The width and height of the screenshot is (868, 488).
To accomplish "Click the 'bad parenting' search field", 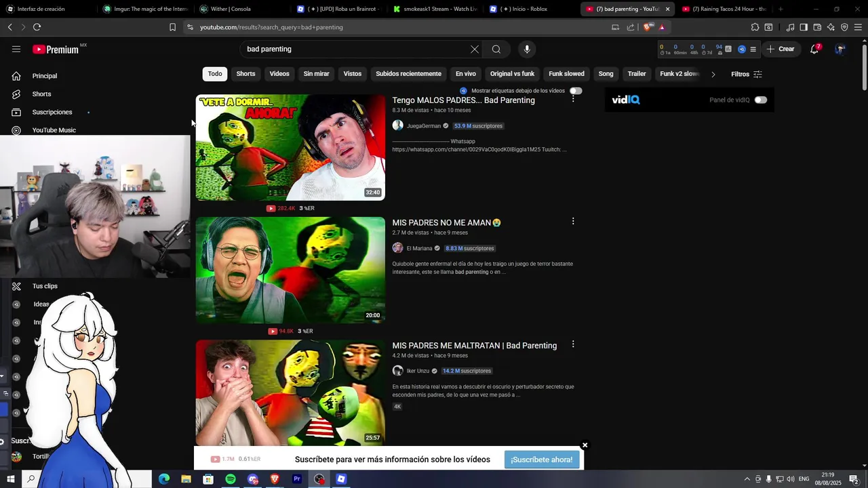I will coord(356,49).
